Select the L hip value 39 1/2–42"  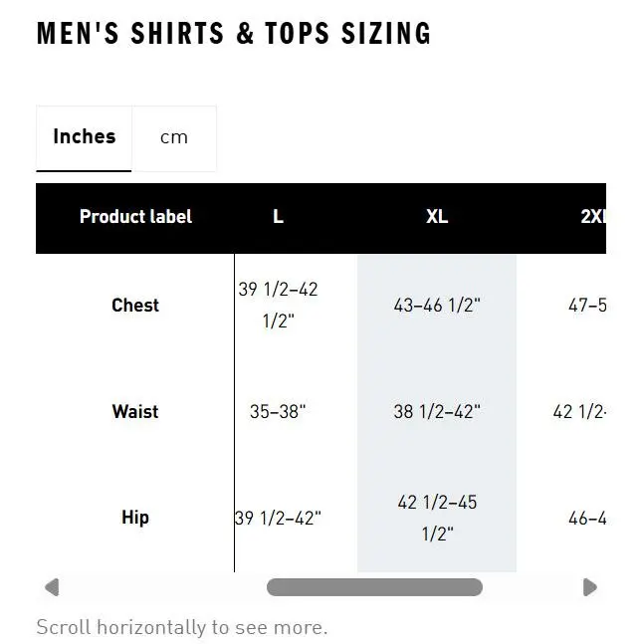[278, 518]
